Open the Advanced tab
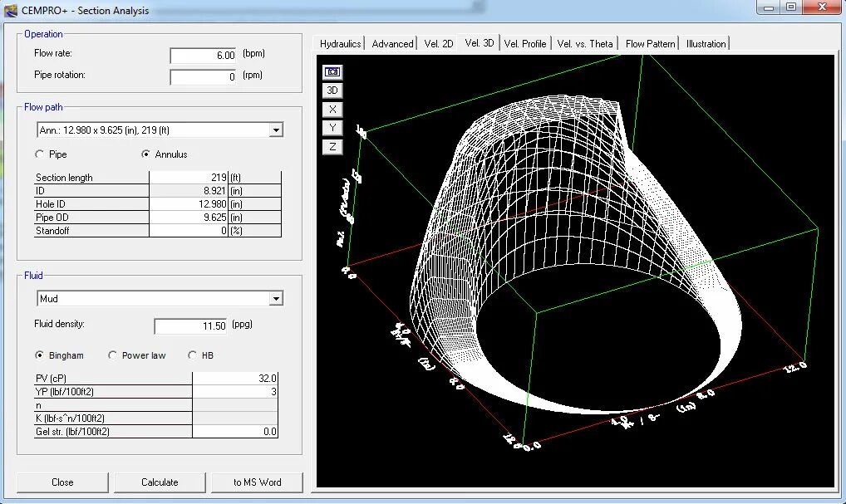 pyautogui.click(x=392, y=44)
